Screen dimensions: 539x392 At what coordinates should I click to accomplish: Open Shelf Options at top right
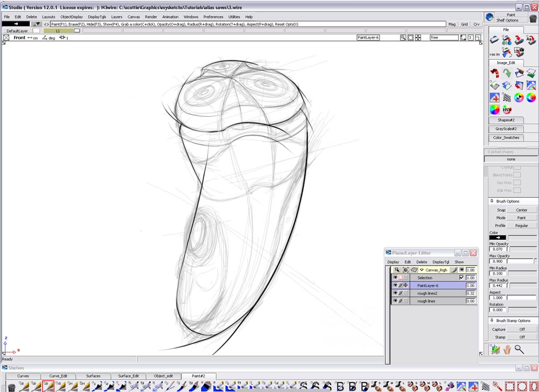[x=508, y=20]
